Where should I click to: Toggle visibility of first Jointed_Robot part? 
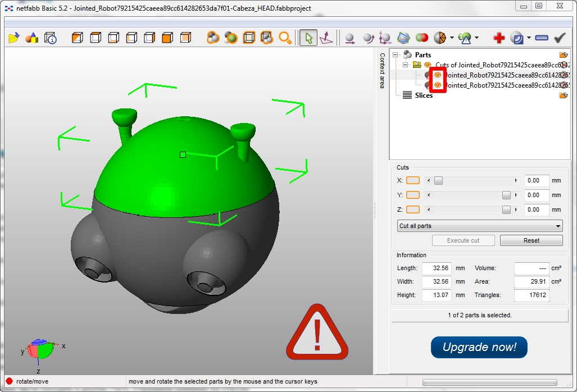(x=438, y=75)
